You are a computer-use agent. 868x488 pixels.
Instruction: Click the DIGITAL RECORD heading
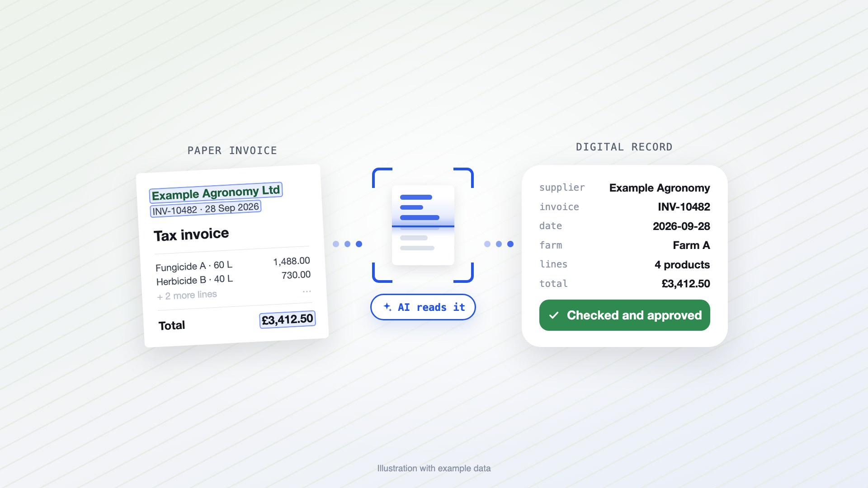tap(624, 147)
